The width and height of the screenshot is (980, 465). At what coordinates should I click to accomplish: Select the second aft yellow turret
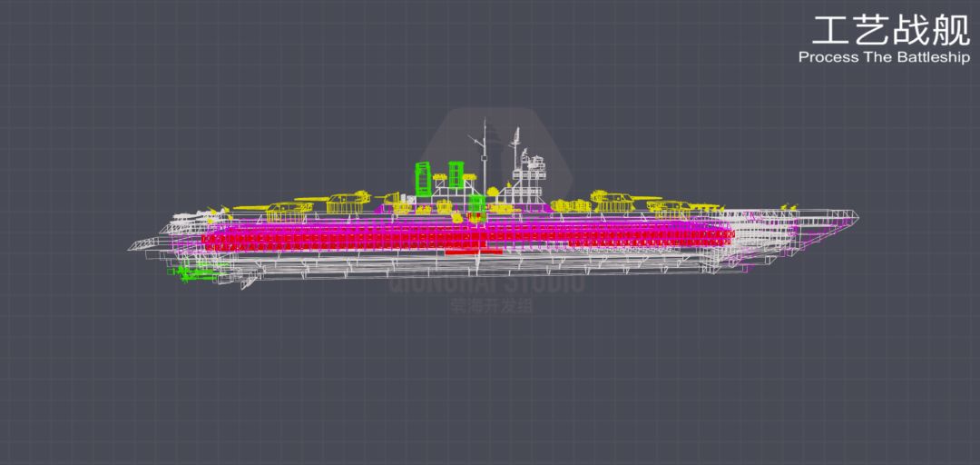[x=348, y=203]
